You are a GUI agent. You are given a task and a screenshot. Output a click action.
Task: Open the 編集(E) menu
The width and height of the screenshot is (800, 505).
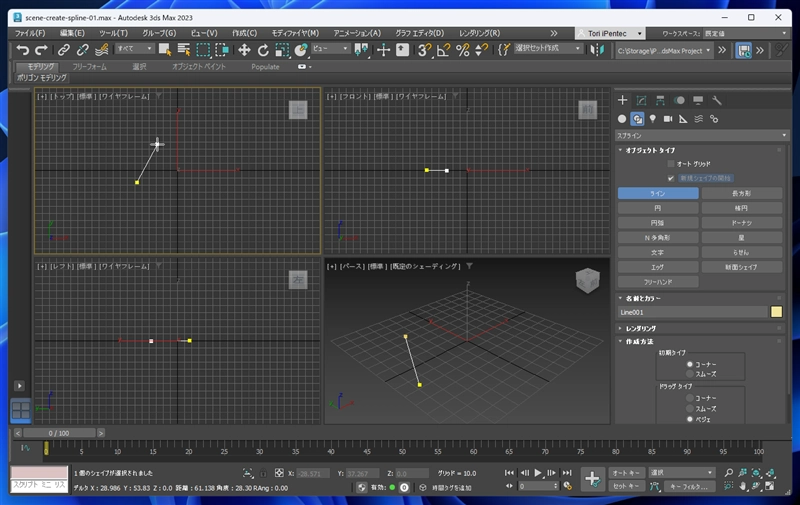[x=72, y=33]
